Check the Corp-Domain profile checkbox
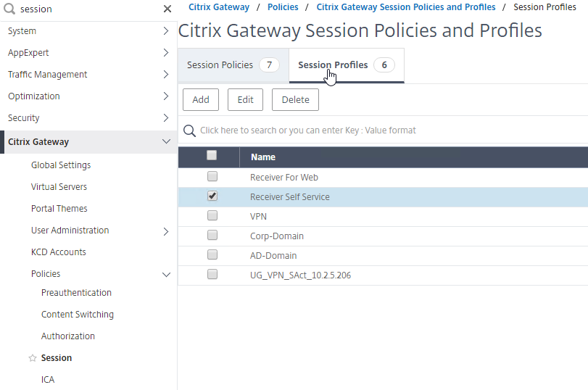588x390 pixels. (212, 235)
